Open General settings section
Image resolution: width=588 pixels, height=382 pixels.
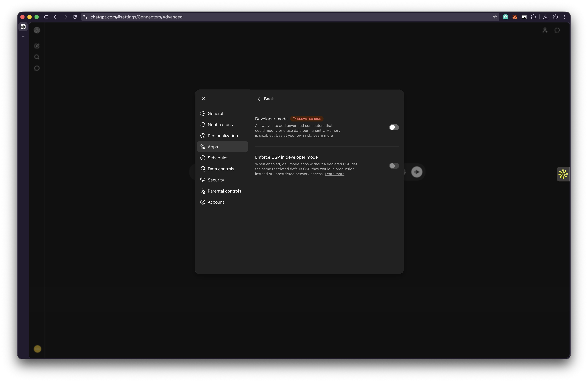(222, 113)
